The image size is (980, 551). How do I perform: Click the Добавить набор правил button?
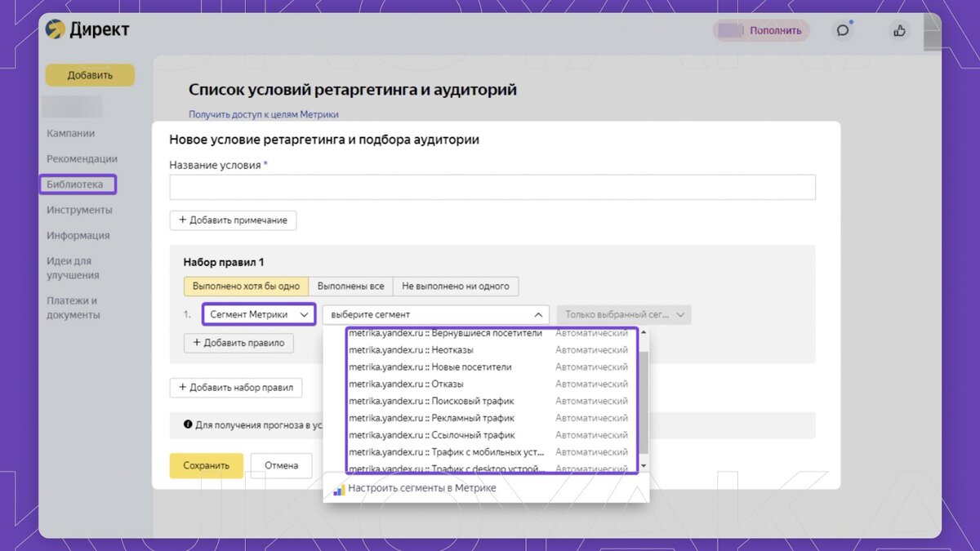pyautogui.click(x=236, y=388)
